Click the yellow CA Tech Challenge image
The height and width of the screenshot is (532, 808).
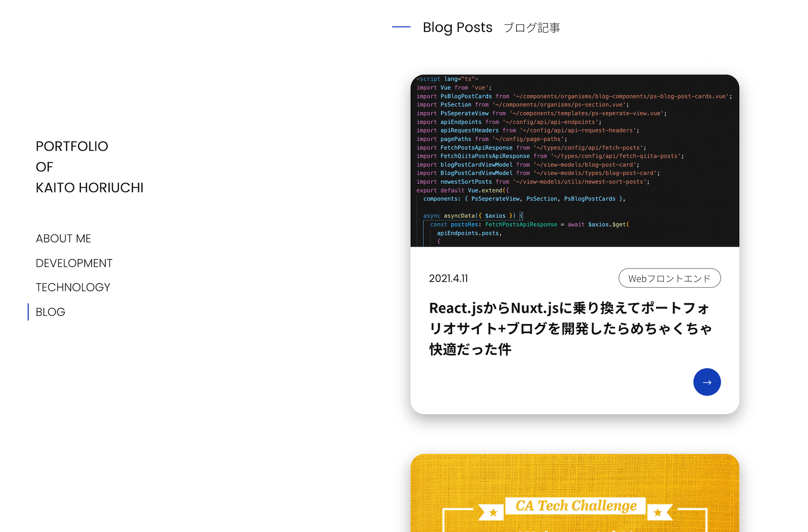(x=575, y=492)
